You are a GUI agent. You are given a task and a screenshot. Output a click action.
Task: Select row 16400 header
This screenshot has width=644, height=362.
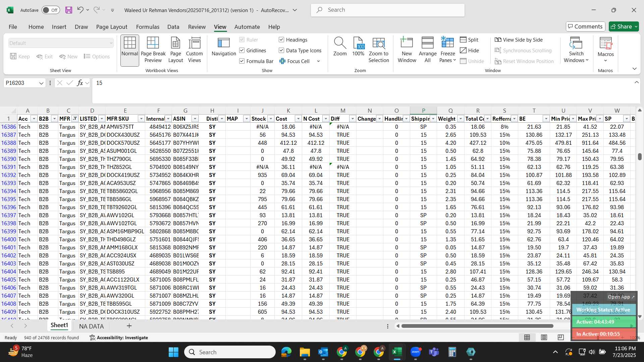pyautogui.click(x=8, y=239)
